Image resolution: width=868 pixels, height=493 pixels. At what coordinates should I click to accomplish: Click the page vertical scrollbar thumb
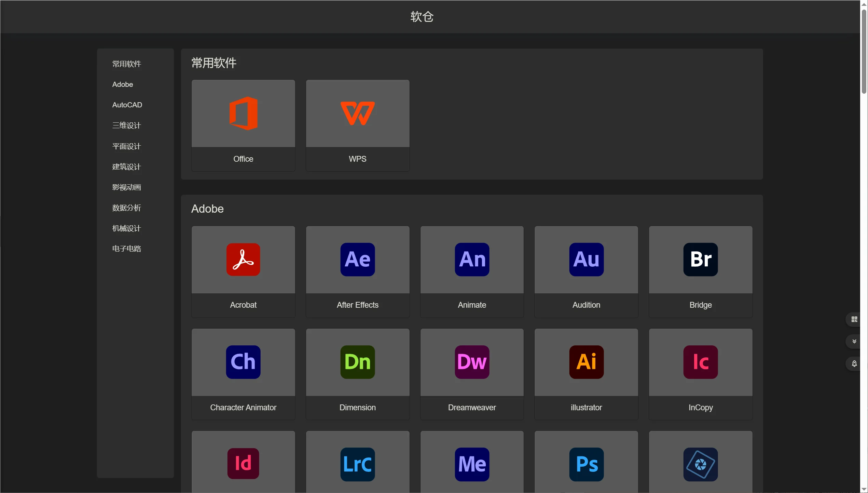click(864, 51)
